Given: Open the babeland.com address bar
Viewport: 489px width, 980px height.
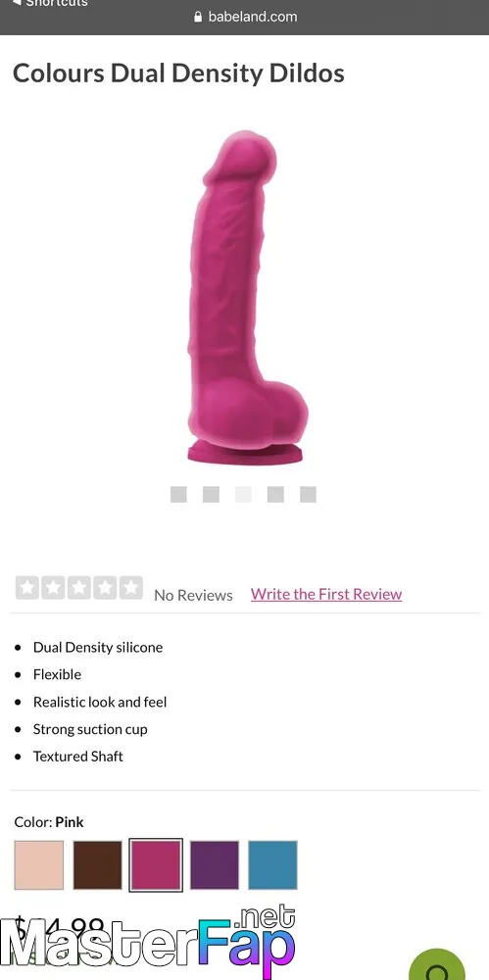Looking at the screenshot, I should coord(246,17).
